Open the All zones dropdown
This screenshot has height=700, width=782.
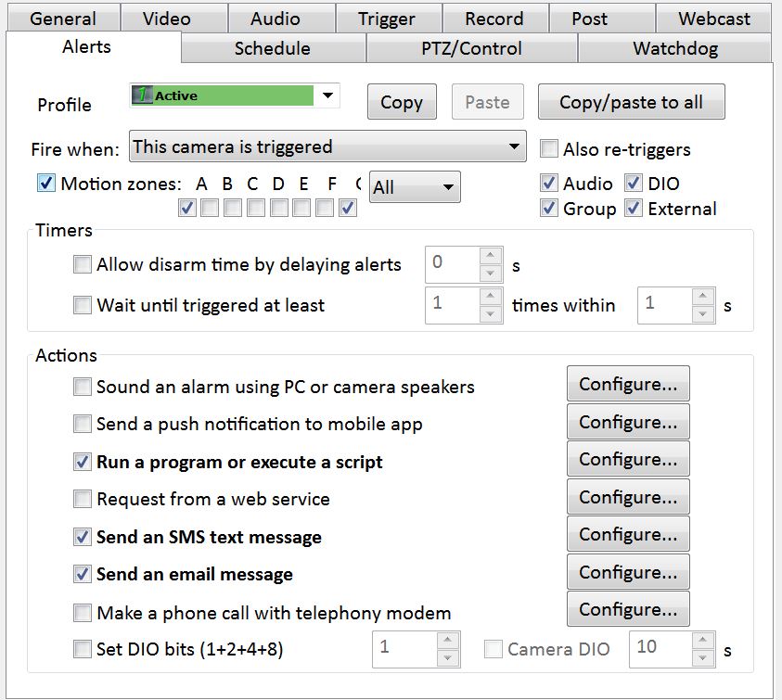click(415, 187)
